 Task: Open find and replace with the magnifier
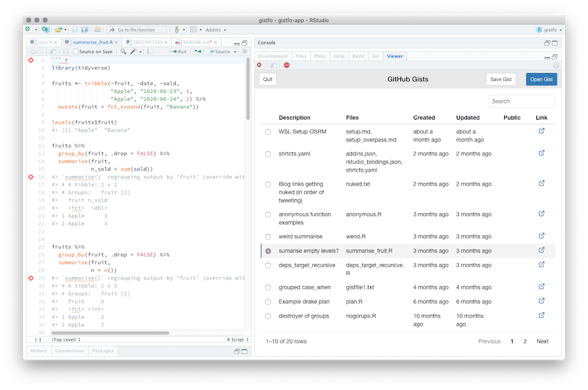[x=123, y=52]
